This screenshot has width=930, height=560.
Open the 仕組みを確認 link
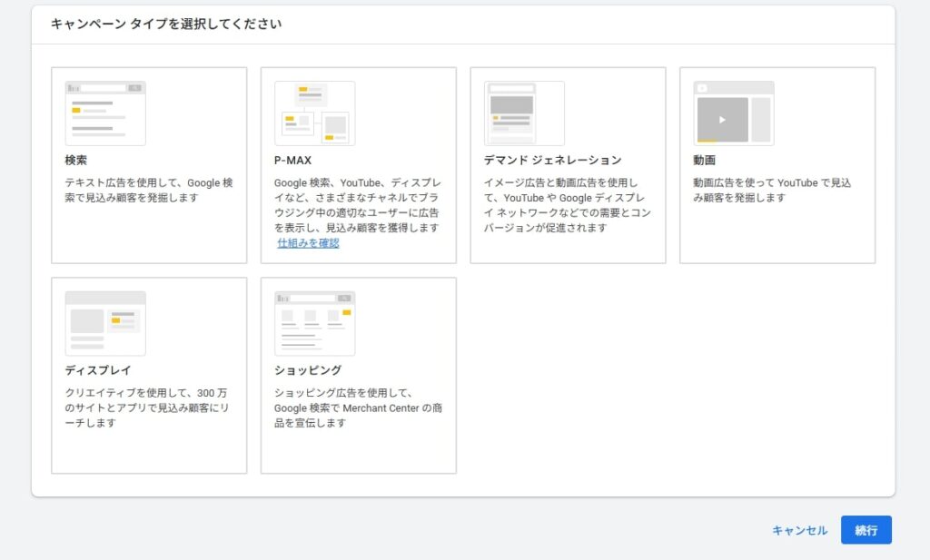coord(308,243)
